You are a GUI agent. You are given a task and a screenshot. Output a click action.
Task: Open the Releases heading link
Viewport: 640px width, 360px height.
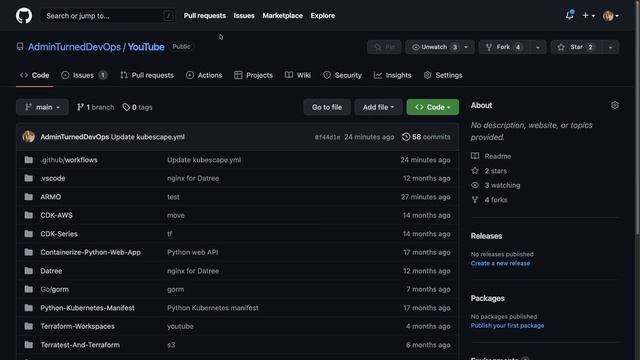[x=486, y=236]
